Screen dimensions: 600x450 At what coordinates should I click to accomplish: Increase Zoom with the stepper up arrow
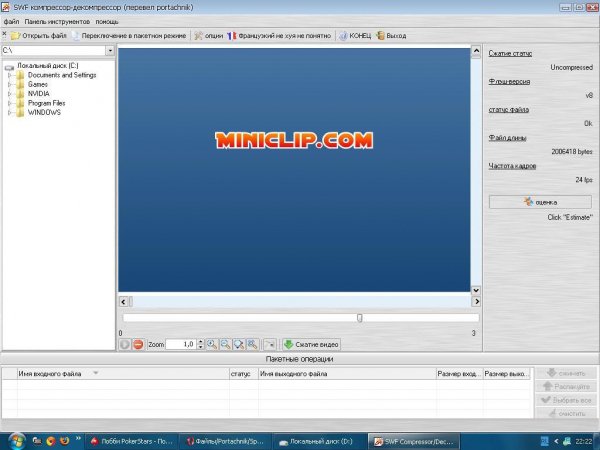tap(201, 342)
